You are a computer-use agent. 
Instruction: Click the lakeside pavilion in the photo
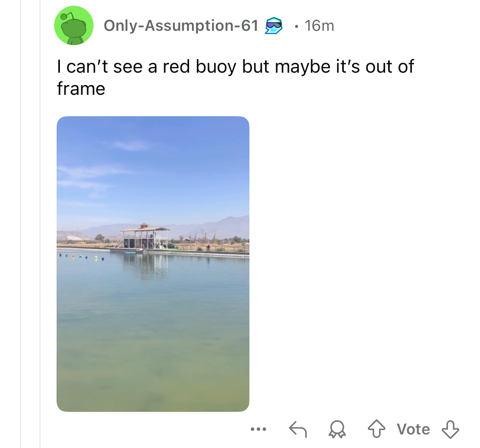pyautogui.click(x=145, y=237)
